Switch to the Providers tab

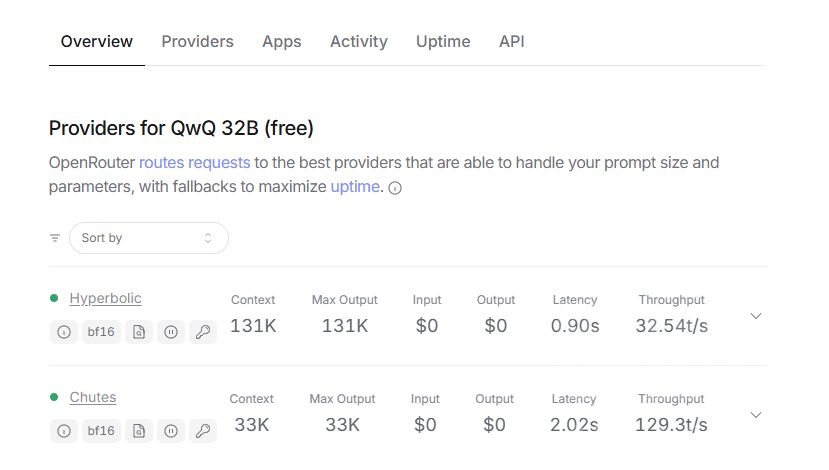click(197, 42)
